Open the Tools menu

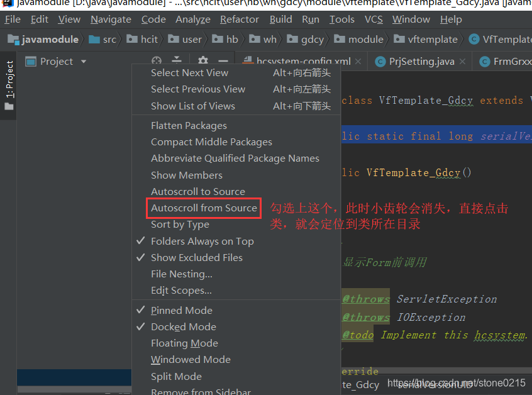(x=341, y=19)
